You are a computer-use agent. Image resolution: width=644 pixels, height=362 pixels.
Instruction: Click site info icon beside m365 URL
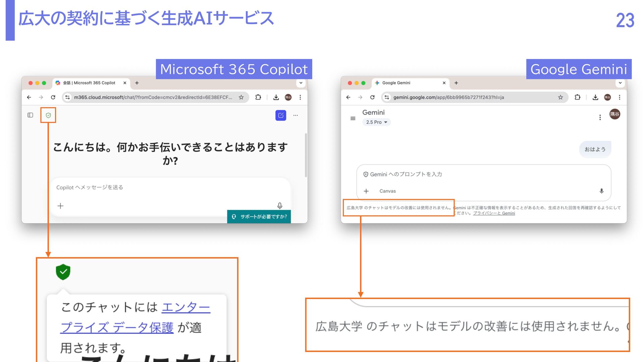tap(67, 97)
